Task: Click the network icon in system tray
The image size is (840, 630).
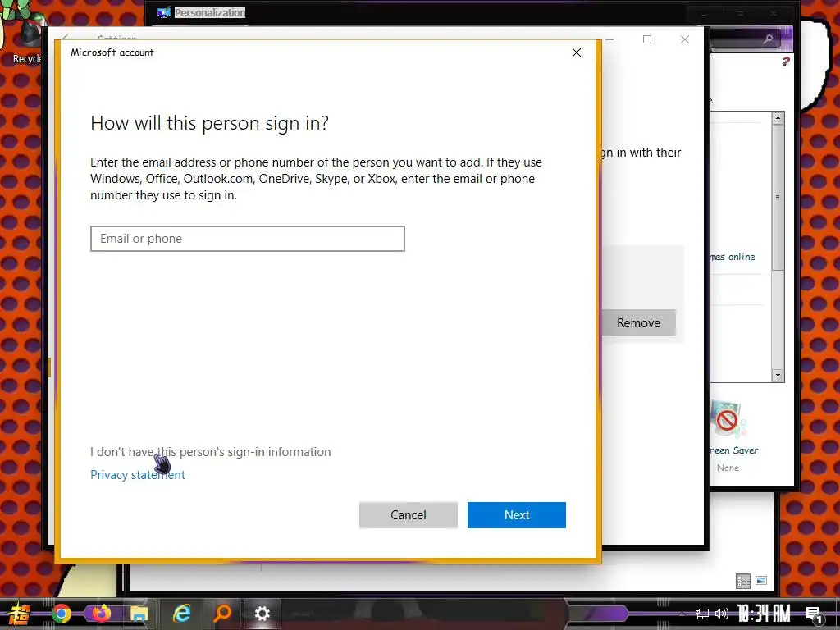Action: pyautogui.click(x=702, y=614)
